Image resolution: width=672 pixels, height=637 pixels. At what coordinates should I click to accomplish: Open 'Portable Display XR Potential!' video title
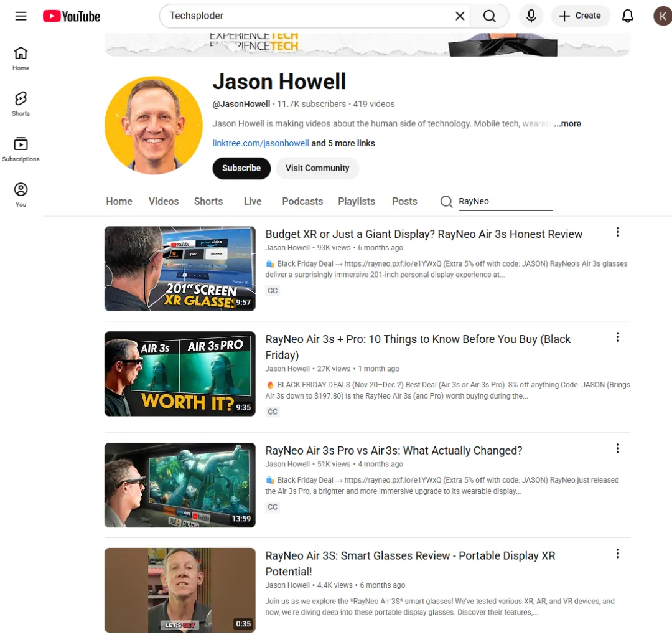click(410, 564)
